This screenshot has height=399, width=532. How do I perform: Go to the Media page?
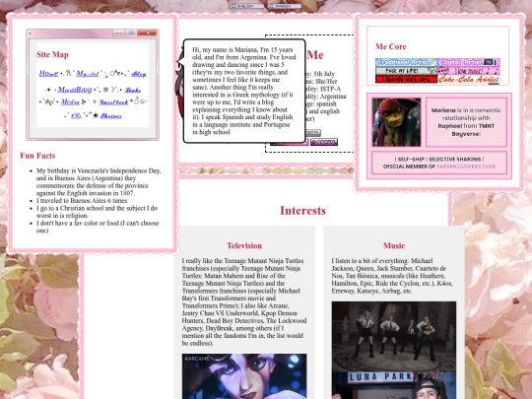click(70, 101)
